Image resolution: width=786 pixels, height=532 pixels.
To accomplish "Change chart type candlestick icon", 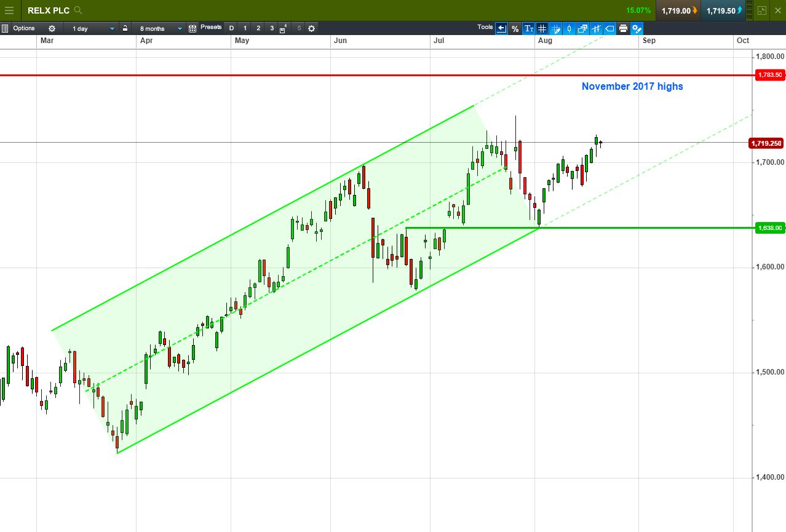I will (569, 28).
